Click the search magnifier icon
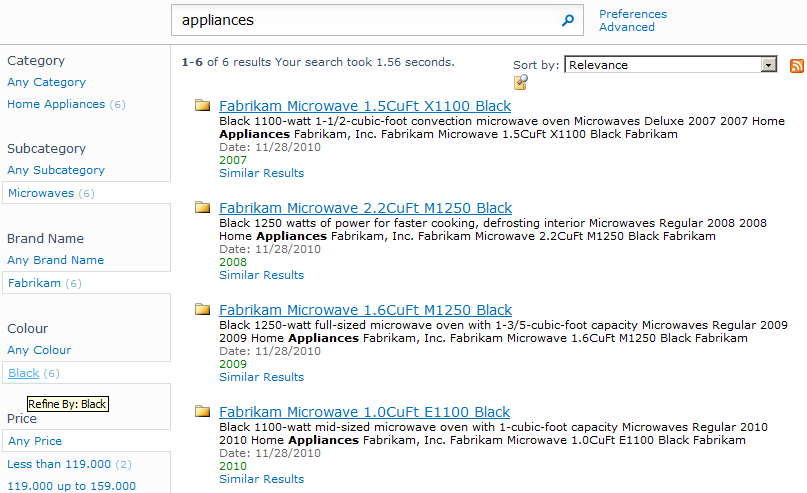This screenshot has width=807, height=493. (568, 21)
